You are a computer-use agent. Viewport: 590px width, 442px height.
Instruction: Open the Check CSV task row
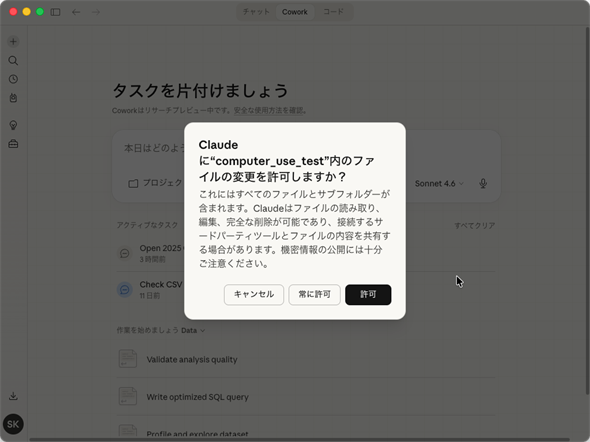tap(306, 290)
